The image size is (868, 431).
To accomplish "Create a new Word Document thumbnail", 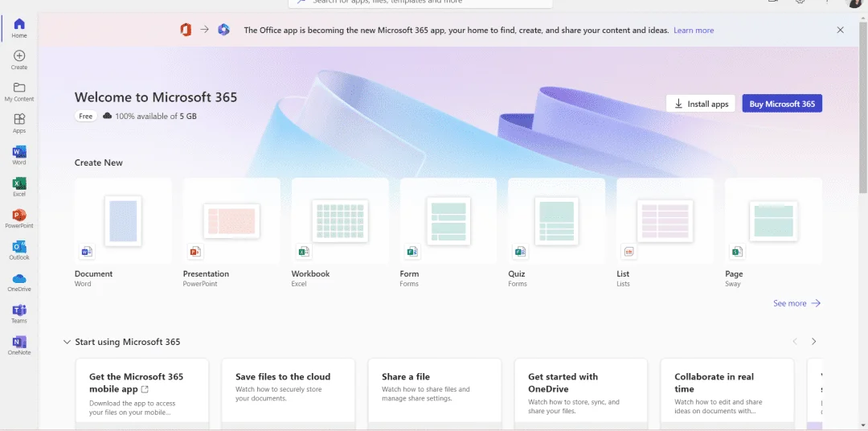I will click(123, 220).
